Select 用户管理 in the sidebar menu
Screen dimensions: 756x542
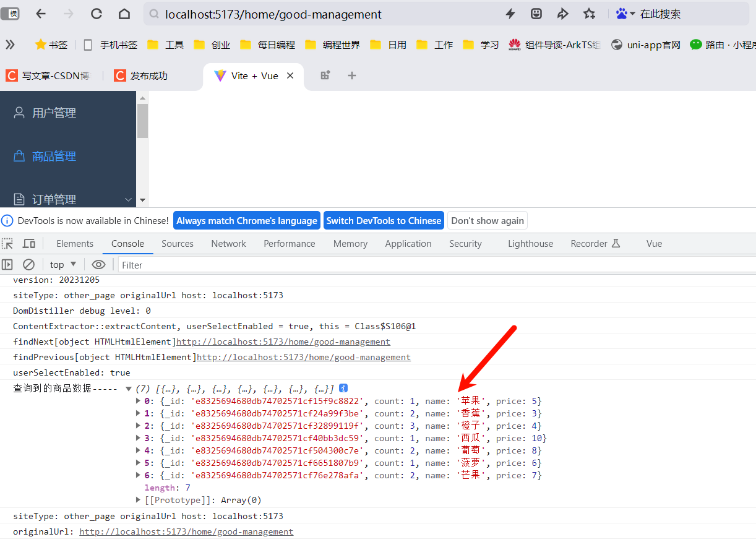[68, 113]
